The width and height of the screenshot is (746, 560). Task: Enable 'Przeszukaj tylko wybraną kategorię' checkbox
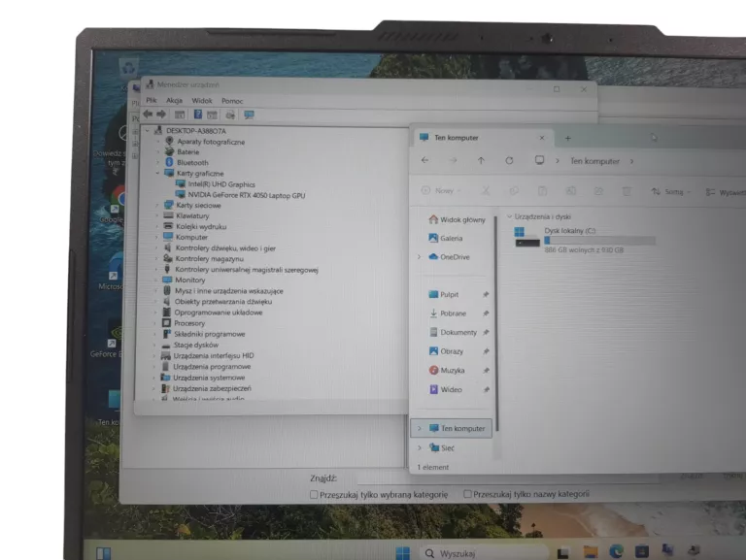pyautogui.click(x=314, y=494)
